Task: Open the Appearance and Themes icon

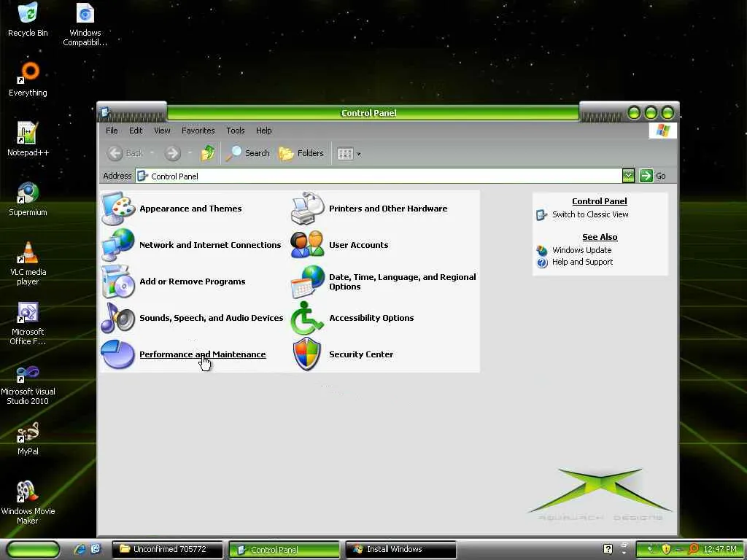Action: 118,209
